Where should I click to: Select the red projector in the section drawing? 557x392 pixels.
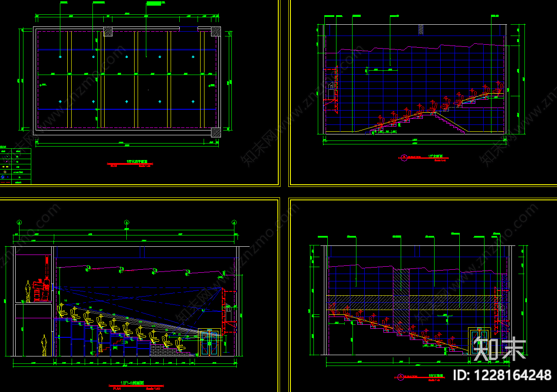(x=42, y=290)
